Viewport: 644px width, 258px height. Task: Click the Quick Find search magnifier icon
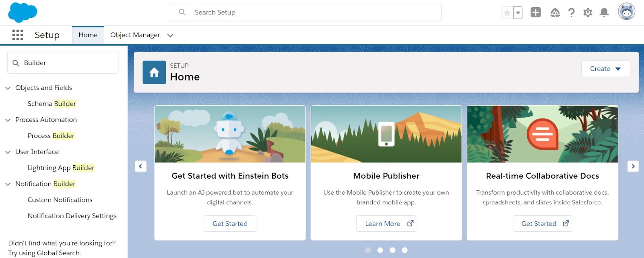pyautogui.click(x=16, y=63)
